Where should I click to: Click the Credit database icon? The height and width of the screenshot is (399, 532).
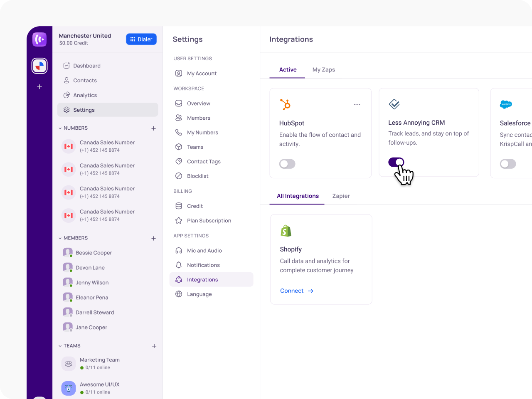click(179, 206)
